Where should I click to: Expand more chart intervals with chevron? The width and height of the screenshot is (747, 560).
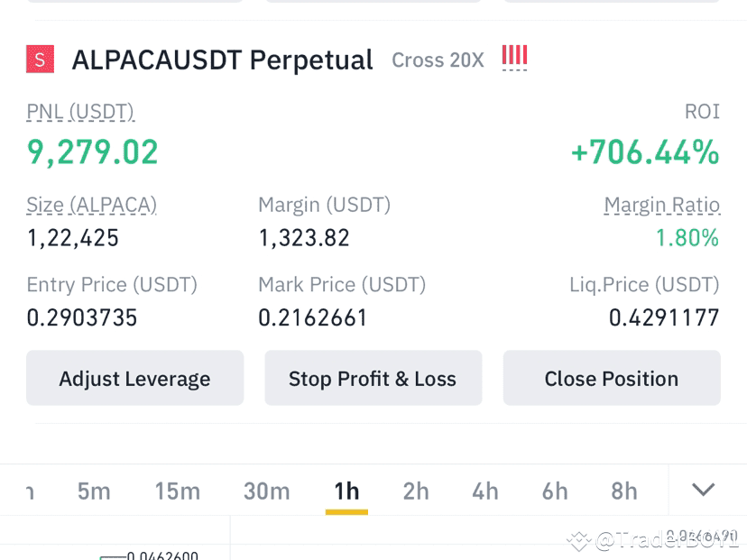point(703,490)
